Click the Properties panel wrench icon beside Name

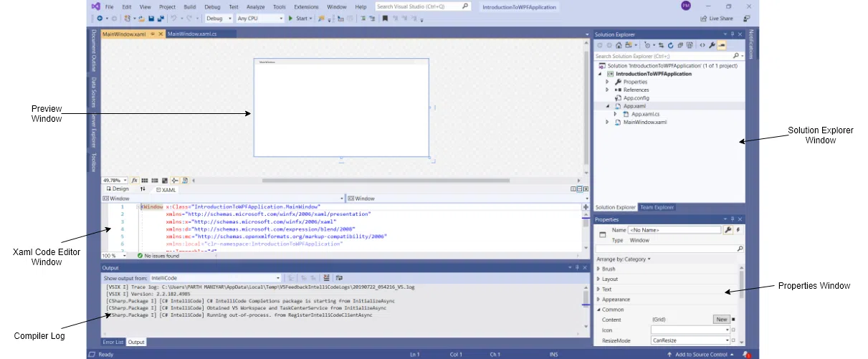pos(728,229)
